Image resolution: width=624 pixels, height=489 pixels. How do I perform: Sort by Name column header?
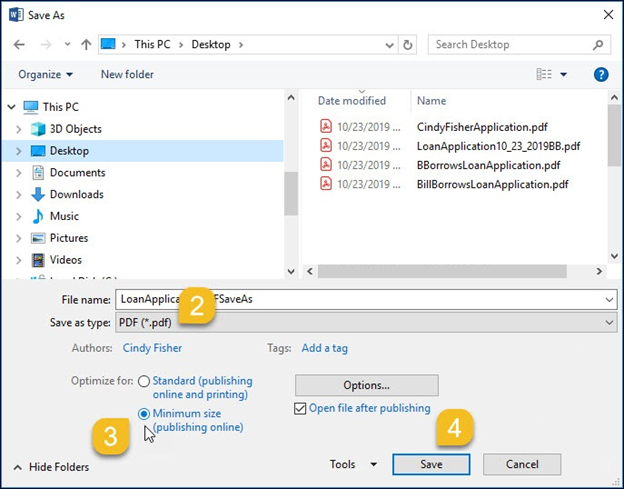click(431, 101)
